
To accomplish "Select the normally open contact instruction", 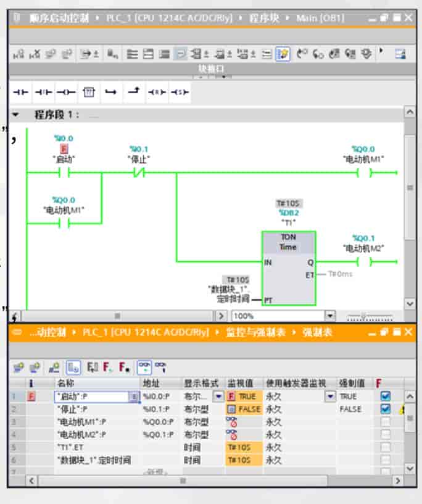I will (x=20, y=92).
